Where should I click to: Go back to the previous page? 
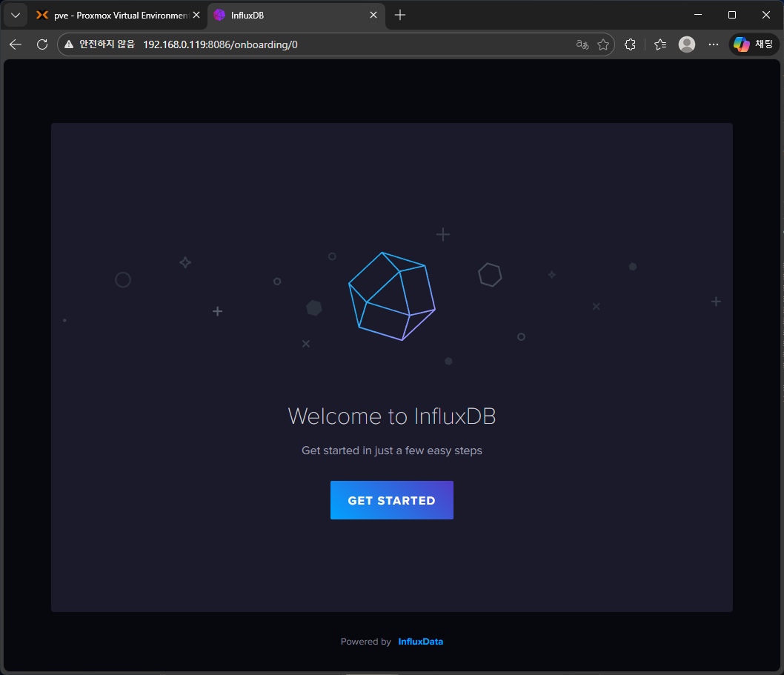point(16,44)
